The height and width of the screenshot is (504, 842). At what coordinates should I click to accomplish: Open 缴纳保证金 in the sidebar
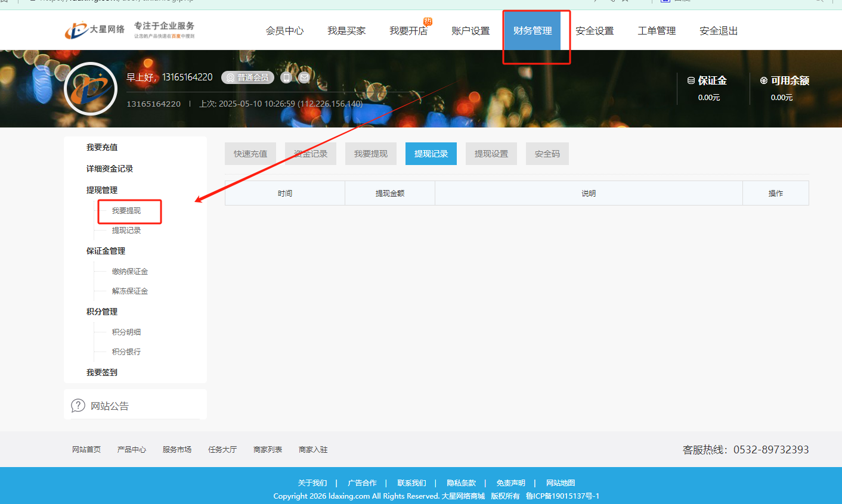click(x=130, y=272)
